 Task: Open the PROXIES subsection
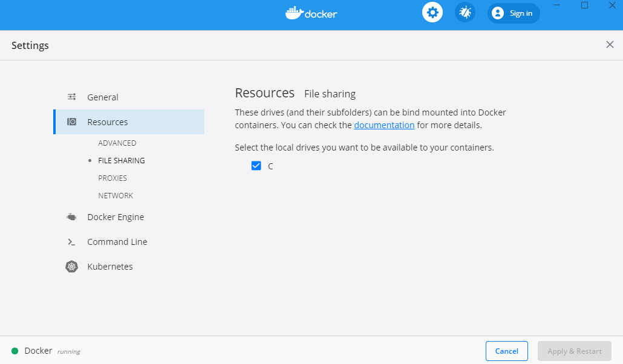[x=113, y=178]
